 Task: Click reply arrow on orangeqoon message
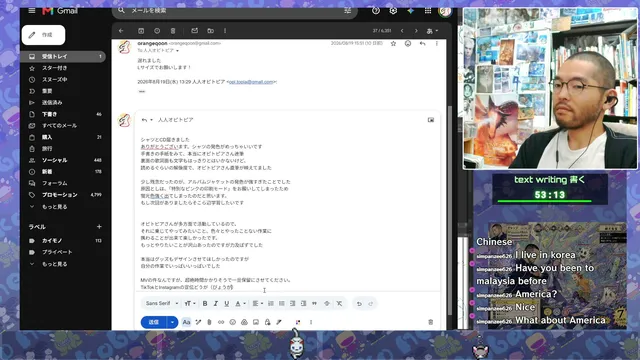coord(422,43)
